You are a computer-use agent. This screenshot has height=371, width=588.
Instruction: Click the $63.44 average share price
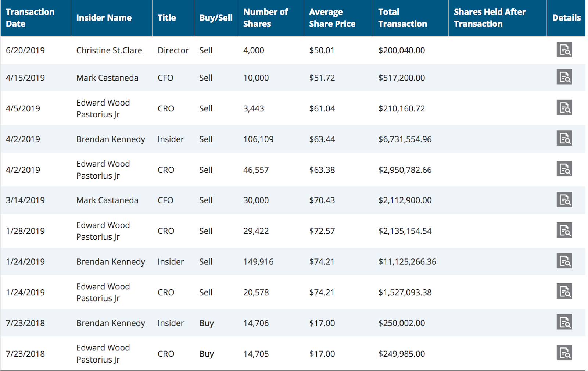(322, 139)
